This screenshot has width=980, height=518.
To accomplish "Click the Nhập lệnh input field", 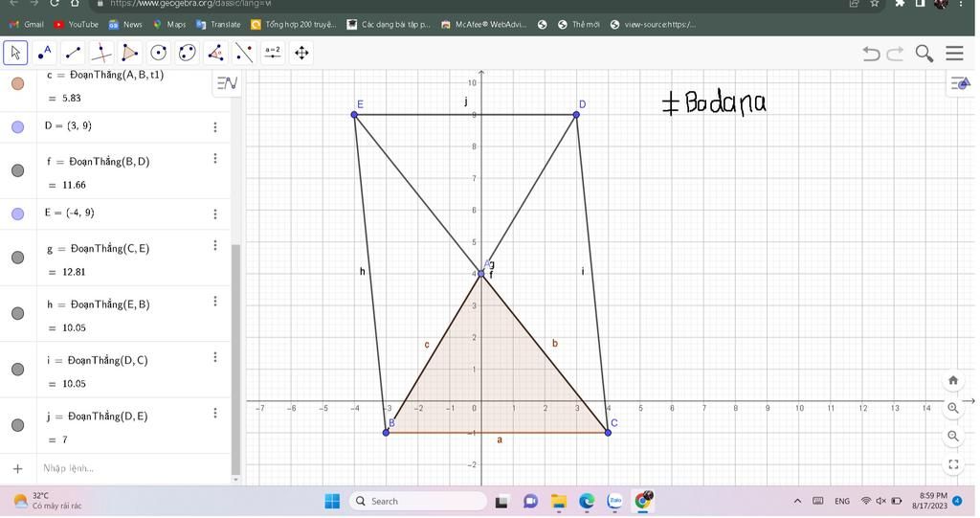I will click(x=124, y=468).
